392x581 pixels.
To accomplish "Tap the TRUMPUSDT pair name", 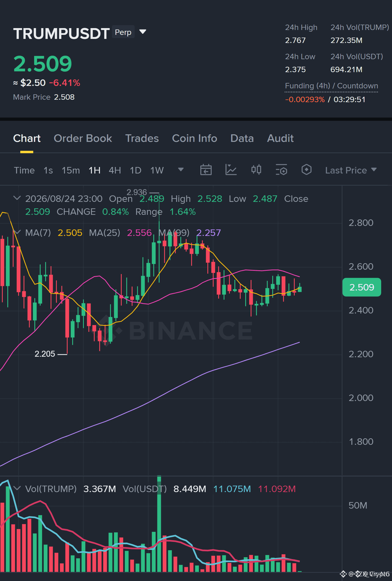I will (x=61, y=34).
